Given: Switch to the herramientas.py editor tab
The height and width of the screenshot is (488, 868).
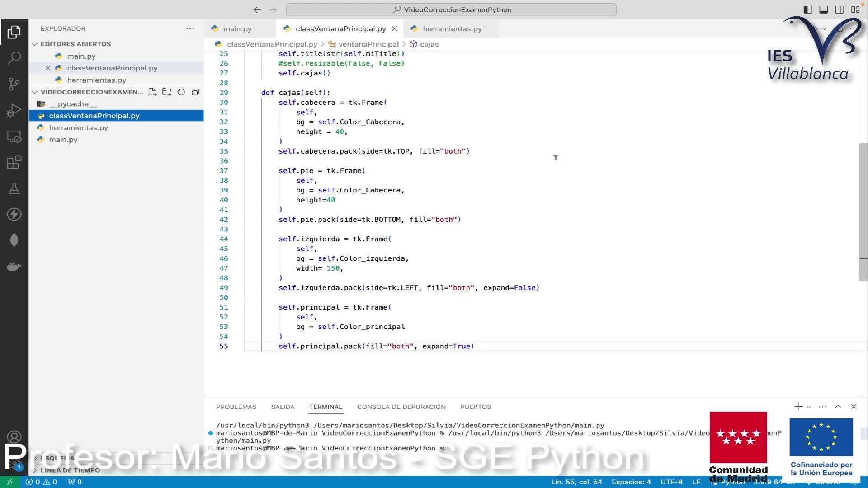Looking at the screenshot, I should tap(452, 29).
